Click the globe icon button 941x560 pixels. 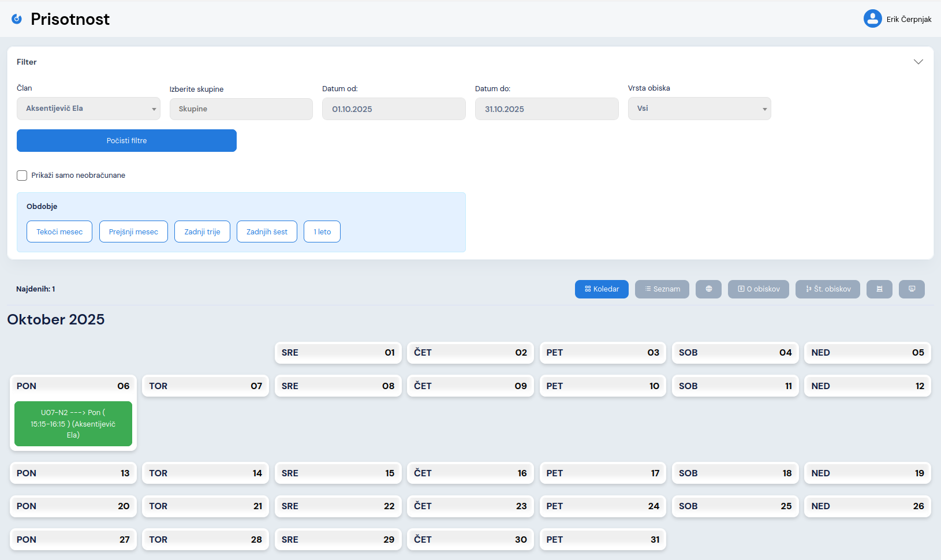click(708, 289)
